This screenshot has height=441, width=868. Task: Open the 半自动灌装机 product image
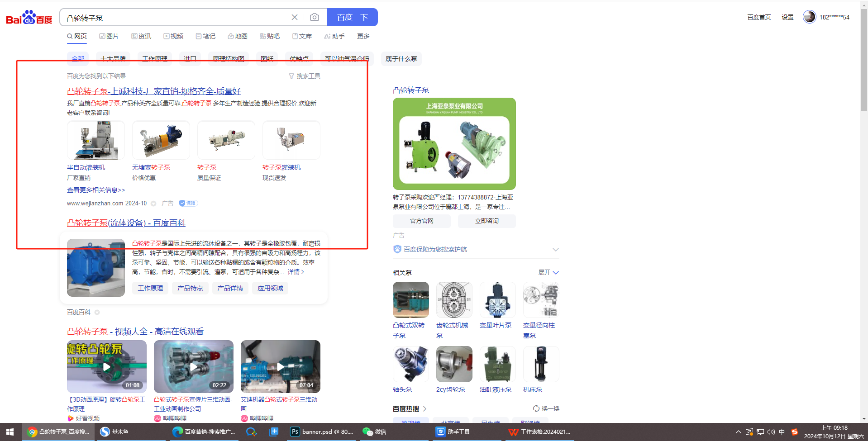(96, 140)
